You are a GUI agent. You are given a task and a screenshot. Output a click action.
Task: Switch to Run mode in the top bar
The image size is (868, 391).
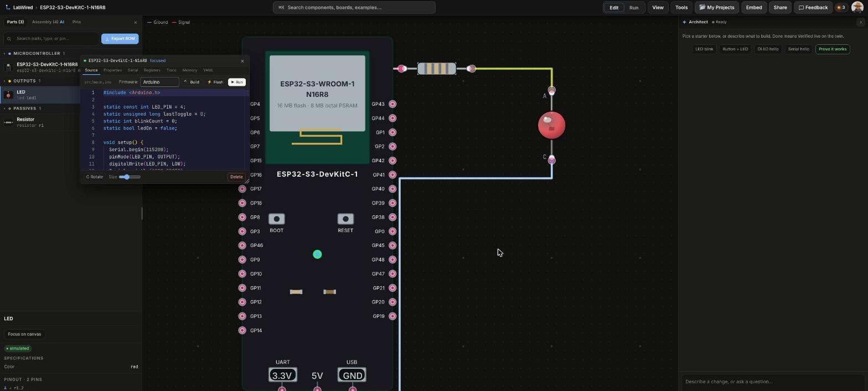tap(634, 8)
